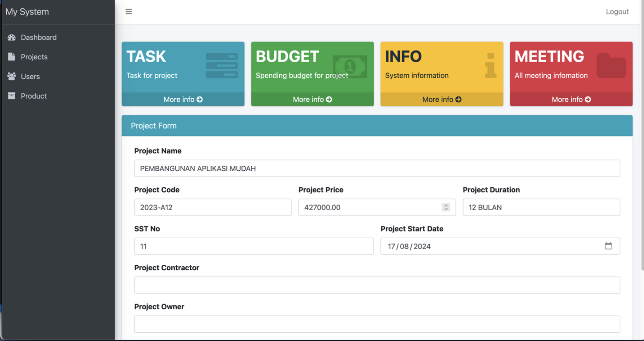Click the hamburger menu icon
Viewport: 644px width, 341px height.
pos(129,11)
